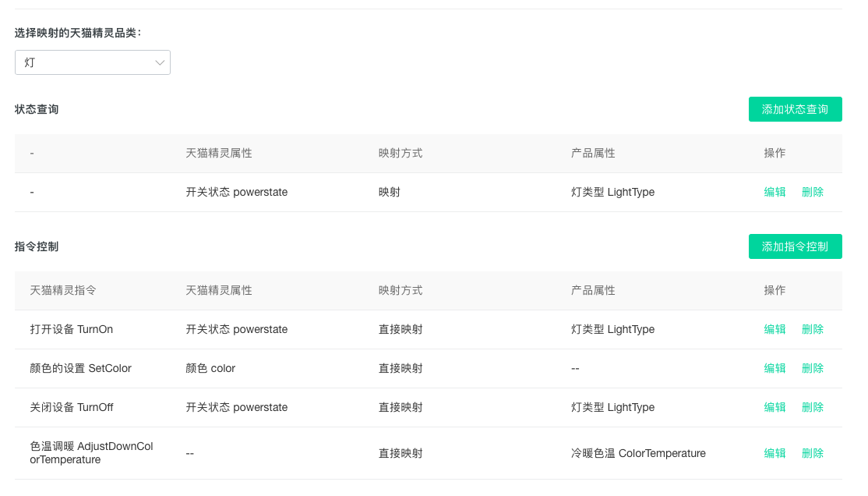868x496 pixels.
Task: Click 灯类型 LightType in the TurnOn row
Action: (x=612, y=329)
